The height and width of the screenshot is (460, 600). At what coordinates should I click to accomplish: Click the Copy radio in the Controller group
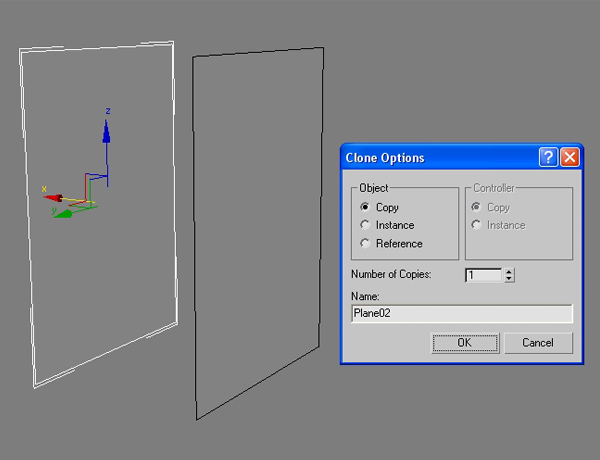tap(476, 207)
